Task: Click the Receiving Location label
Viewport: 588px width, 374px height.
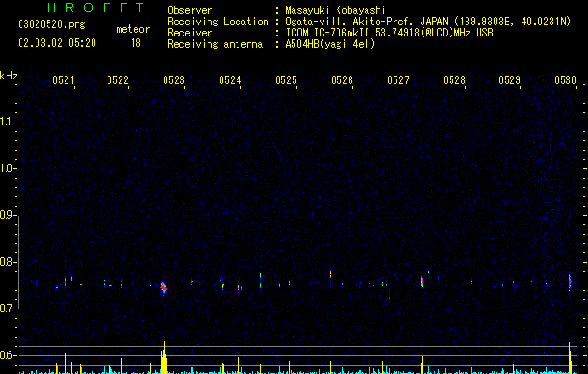Action: [218, 22]
